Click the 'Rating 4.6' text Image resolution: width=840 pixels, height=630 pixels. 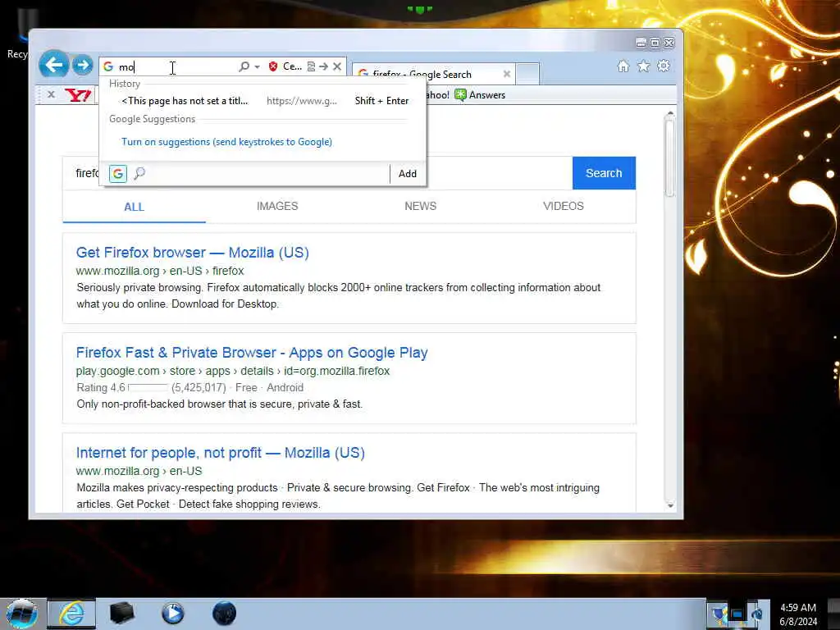pos(101,387)
